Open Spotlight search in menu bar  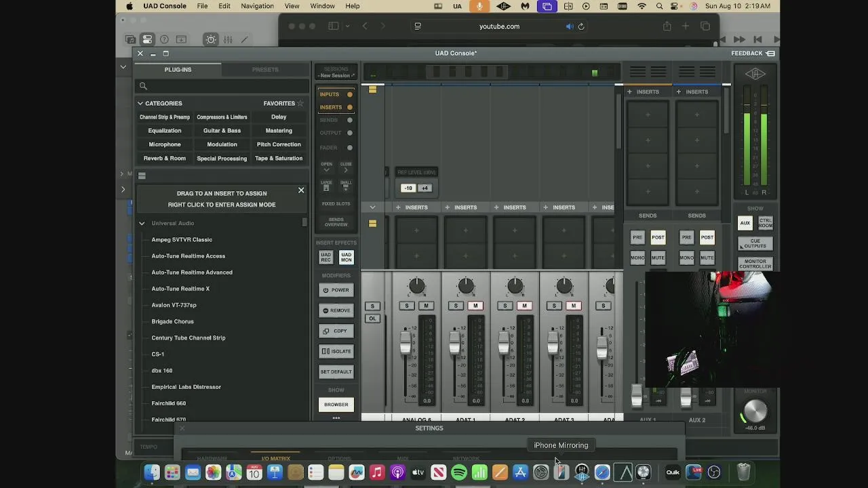(660, 6)
